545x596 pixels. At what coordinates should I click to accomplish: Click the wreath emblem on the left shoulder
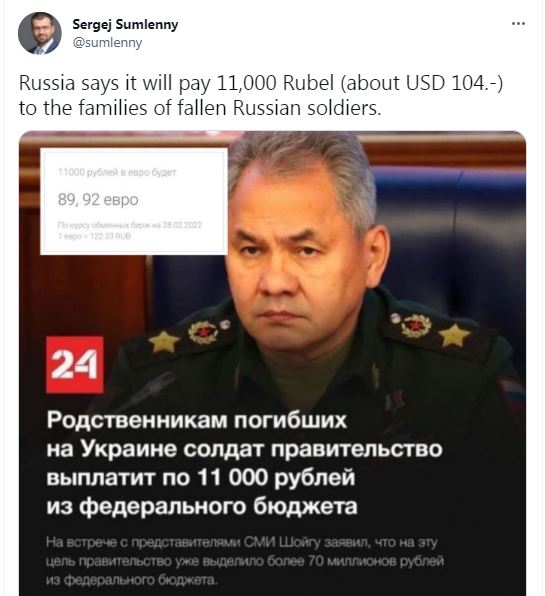pyautogui.click(x=203, y=332)
